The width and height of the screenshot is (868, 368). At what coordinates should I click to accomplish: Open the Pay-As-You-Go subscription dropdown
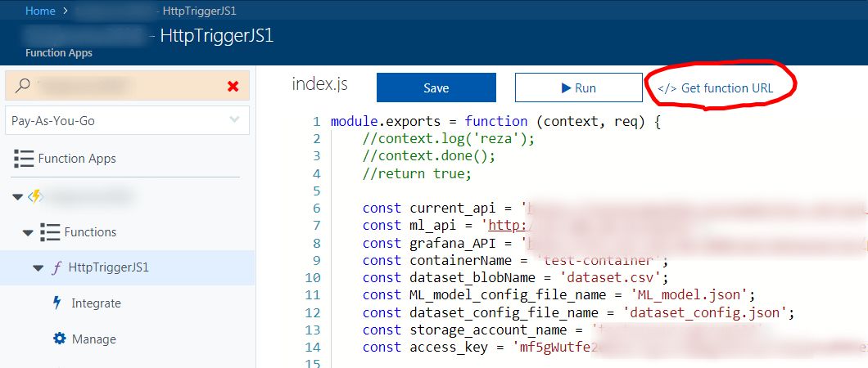(x=127, y=120)
